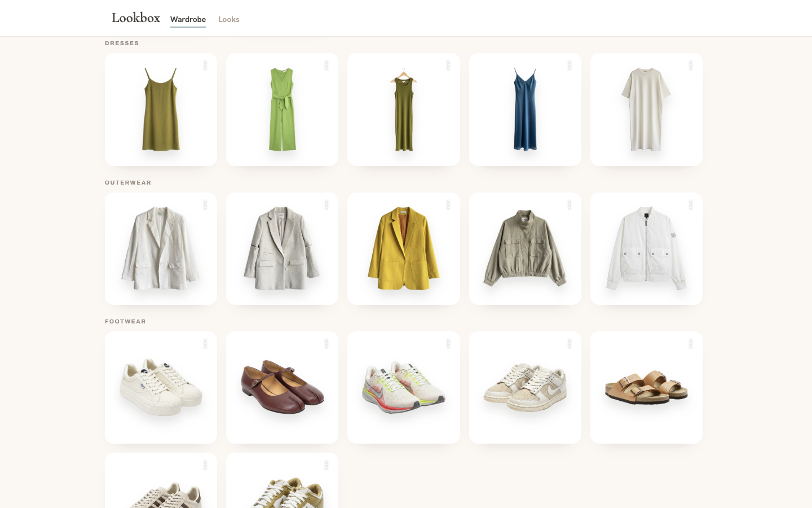Open options on burgundy Mary Jane flats card
The image size is (812, 508).
point(326,343)
